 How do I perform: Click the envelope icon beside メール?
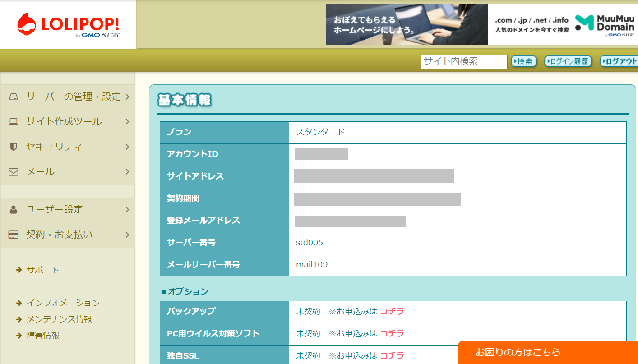pos(14,172)
